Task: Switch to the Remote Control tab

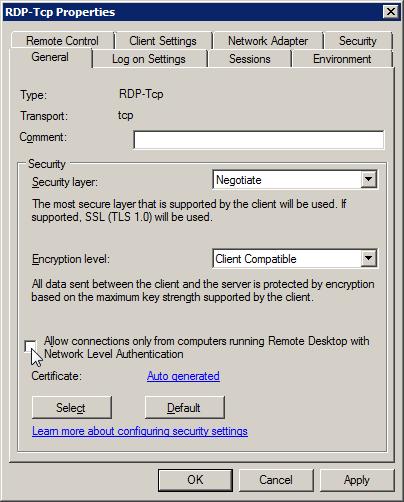Action: coord(62,41)
